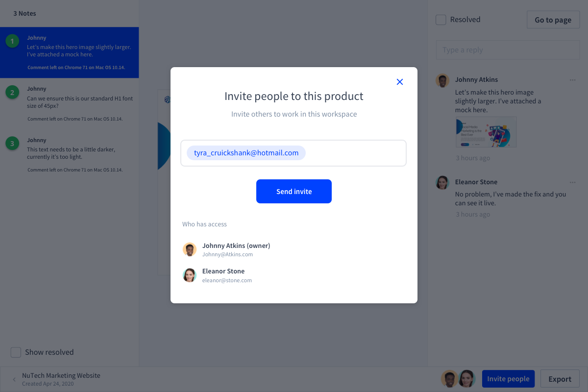The width and height of the screenshot is (588, 392).
Task: Click the Send invite button
Action: coord(294,191)
